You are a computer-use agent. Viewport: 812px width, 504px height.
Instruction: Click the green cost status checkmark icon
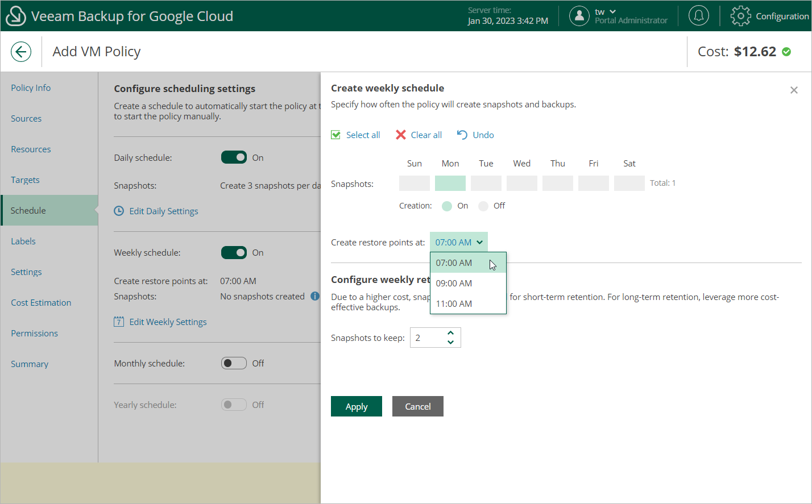point(786,52)
